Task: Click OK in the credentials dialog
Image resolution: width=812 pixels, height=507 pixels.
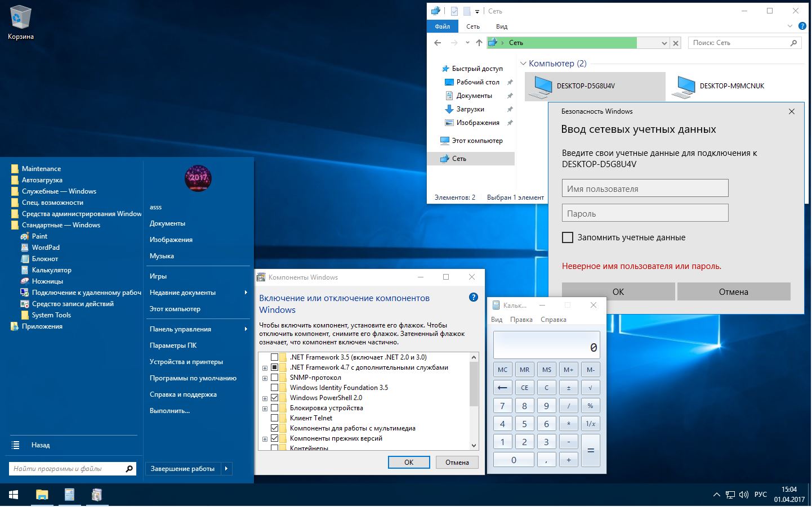Action: point(618,291)
